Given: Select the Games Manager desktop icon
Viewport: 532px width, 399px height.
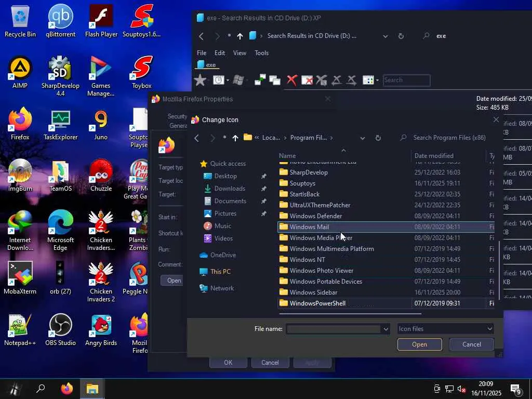Looking at the screenshot, I should [101, 75].
